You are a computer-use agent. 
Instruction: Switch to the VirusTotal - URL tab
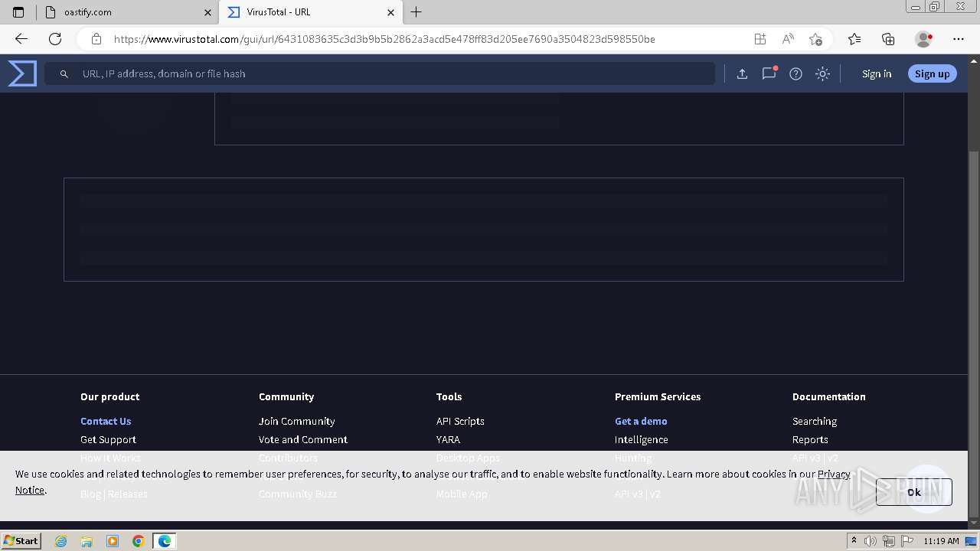click(x=310, y=12)
